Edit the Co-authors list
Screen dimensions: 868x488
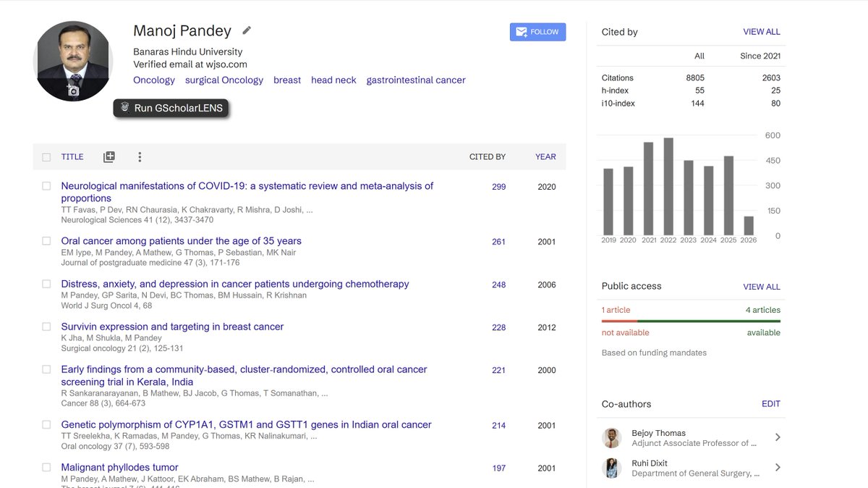click(x=771, y=404)
